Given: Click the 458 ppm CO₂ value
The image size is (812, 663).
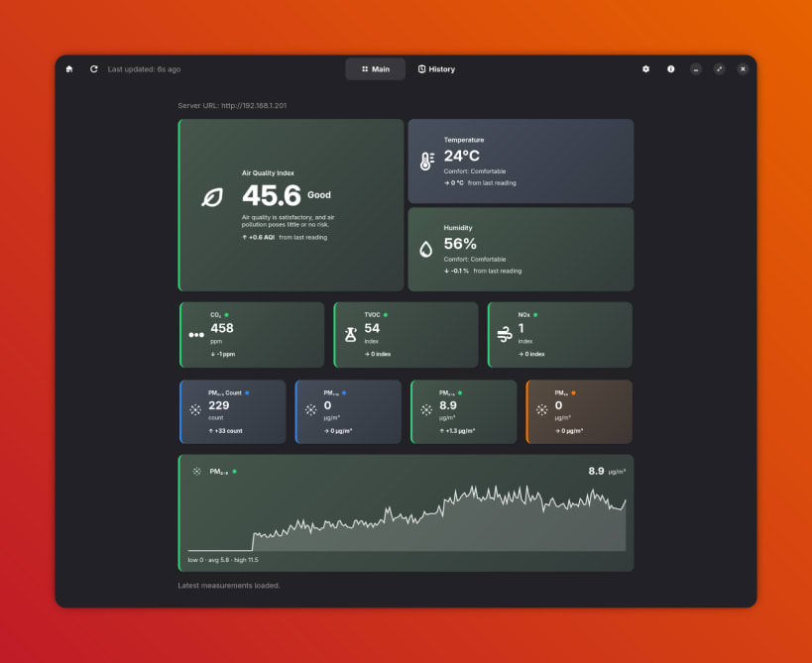Looking at the screenshot, I should point(222,328).
